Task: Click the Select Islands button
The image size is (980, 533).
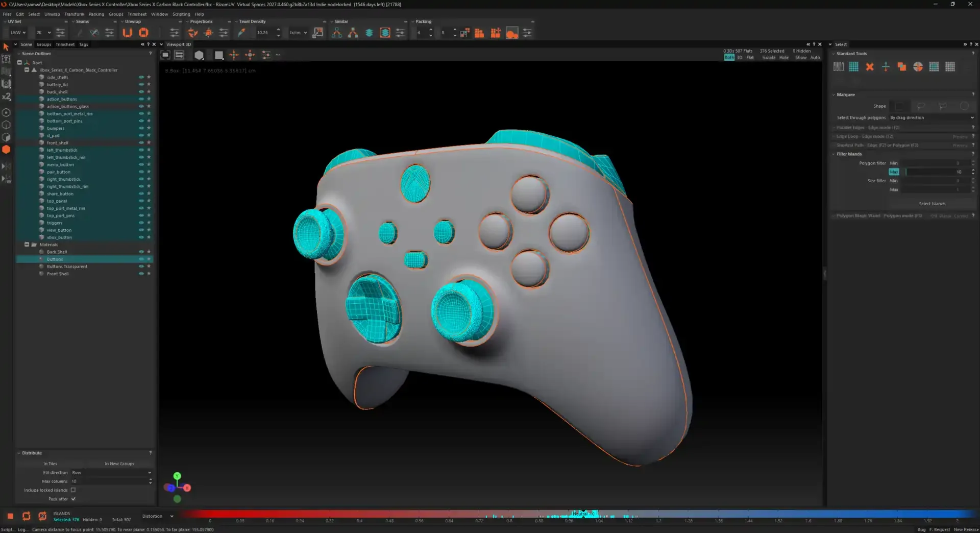Action: [x=932, y=204]
